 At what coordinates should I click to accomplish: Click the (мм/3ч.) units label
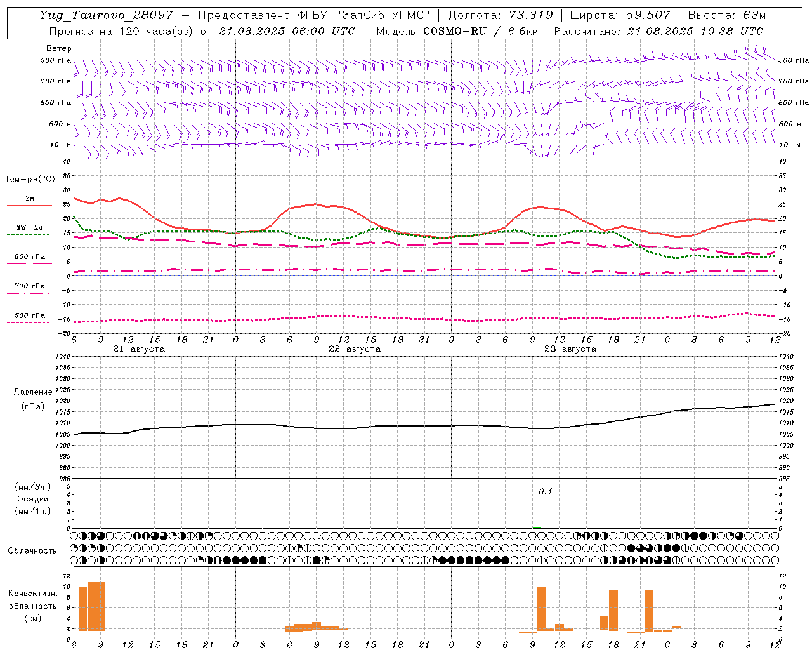(33, 487)
